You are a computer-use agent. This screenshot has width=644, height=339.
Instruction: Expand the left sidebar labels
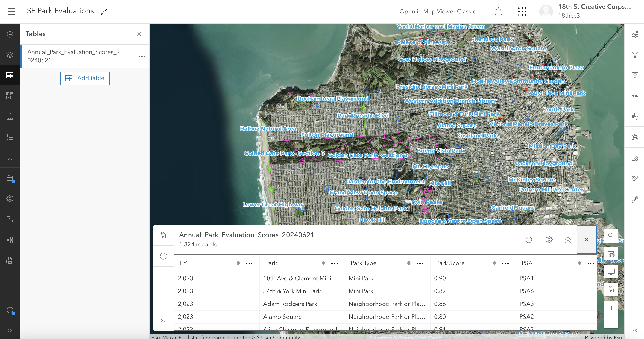pyautogui.click(x=10, y=330)
